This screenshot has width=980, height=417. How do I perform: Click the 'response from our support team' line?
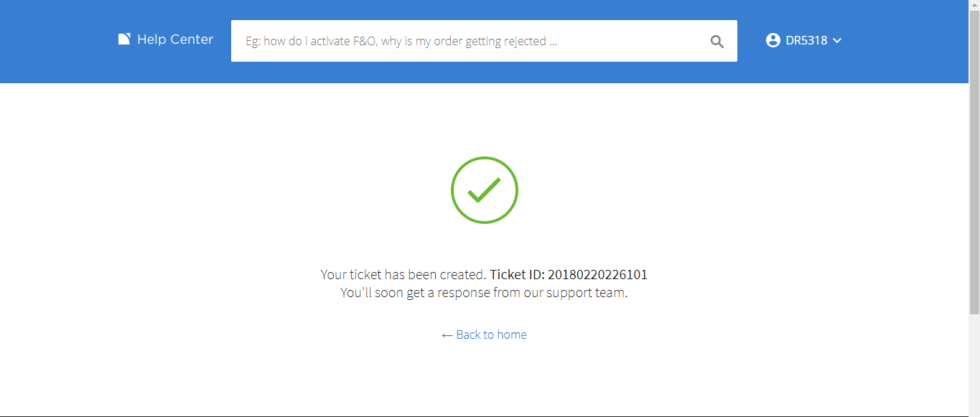484,293
